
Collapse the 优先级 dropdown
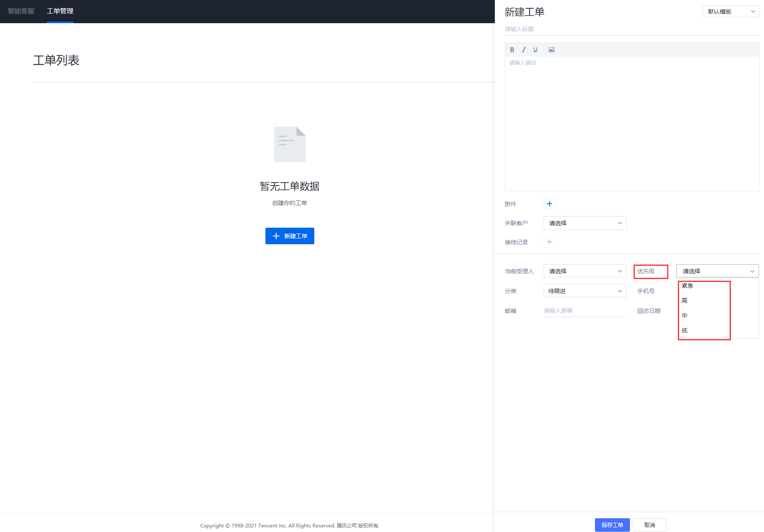[717, 271]
